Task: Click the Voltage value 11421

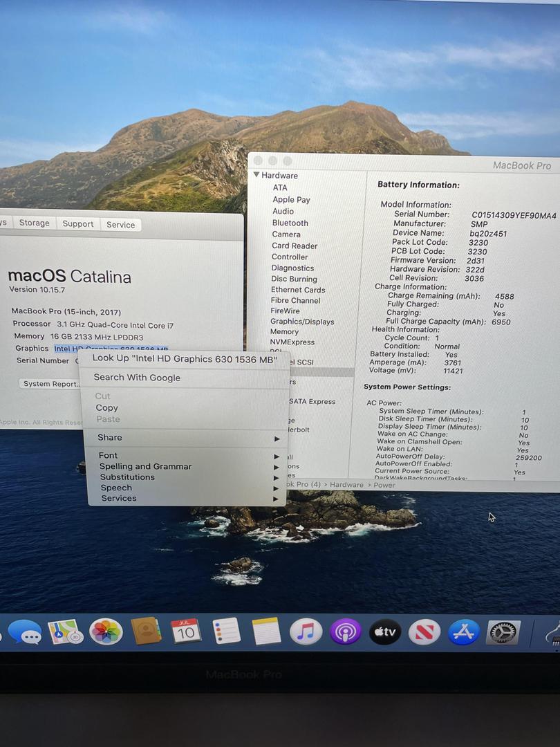Action: [453, 371]
